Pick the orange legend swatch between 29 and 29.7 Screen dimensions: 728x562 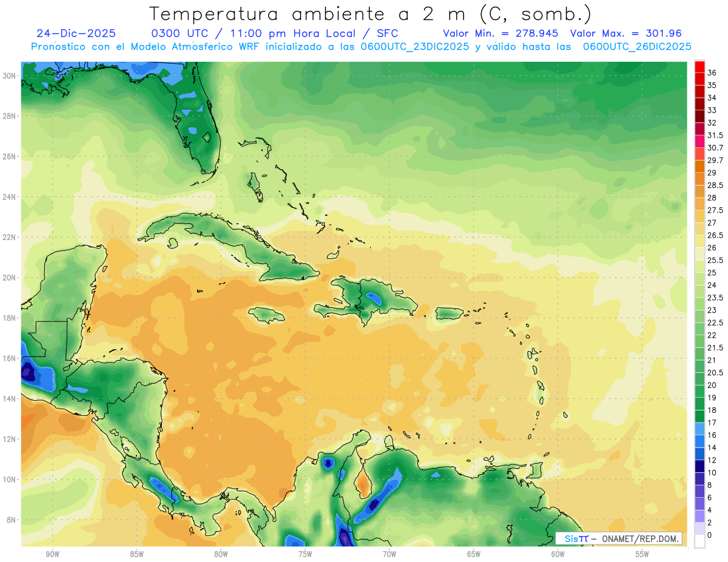tap(699, 167)
